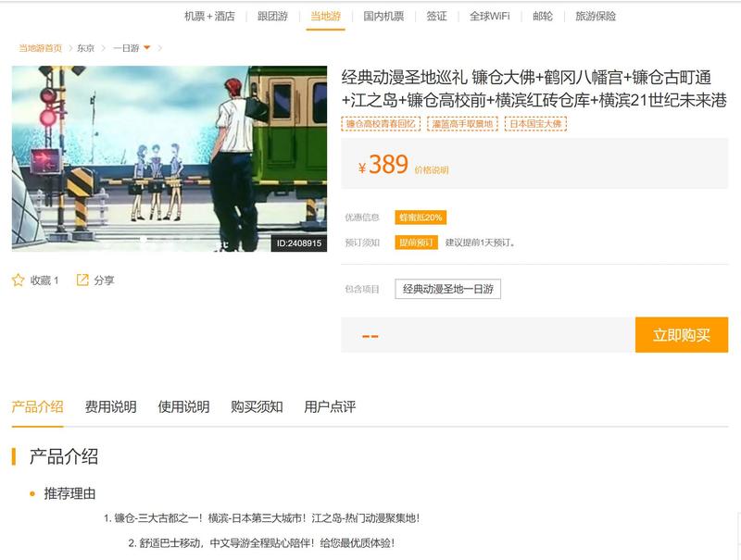Go to 当地游首页 breadcrumb link

41,48
